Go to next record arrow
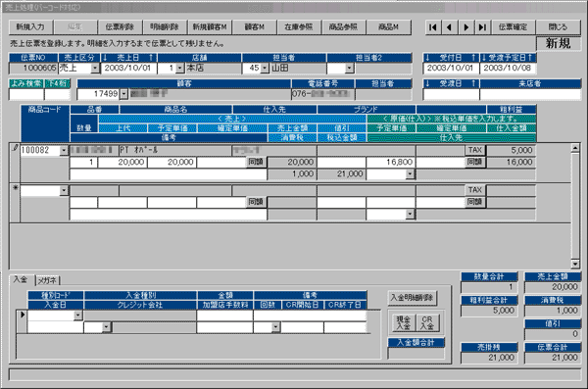This screenshot has width=588, height=389. pyautogui.click(x=466, y=27)
